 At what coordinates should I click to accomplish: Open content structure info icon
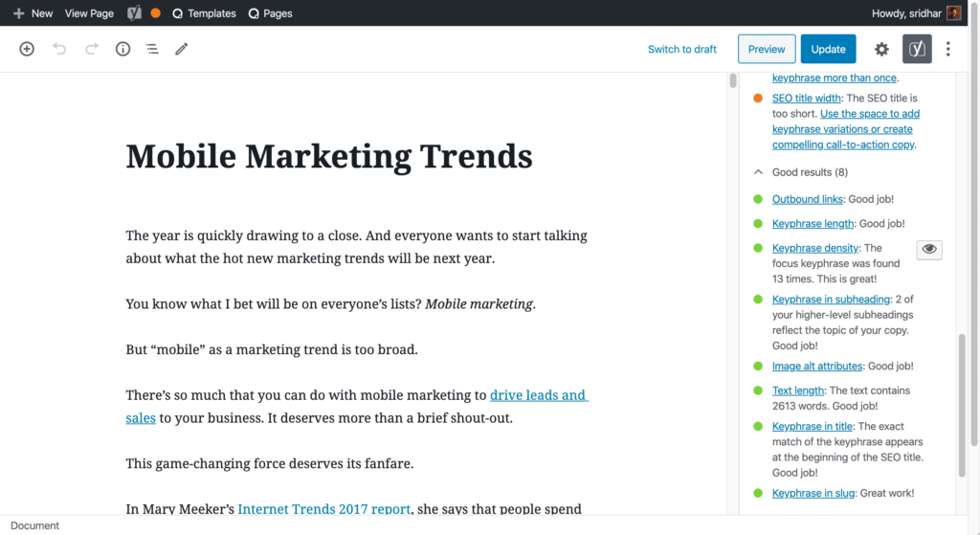122,49
